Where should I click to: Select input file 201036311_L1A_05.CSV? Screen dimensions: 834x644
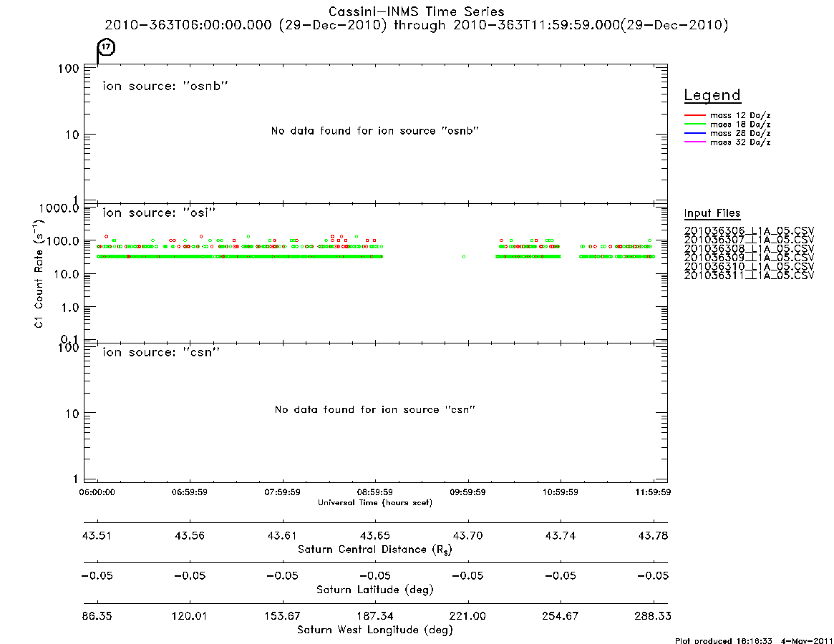[x=749, y=275]
